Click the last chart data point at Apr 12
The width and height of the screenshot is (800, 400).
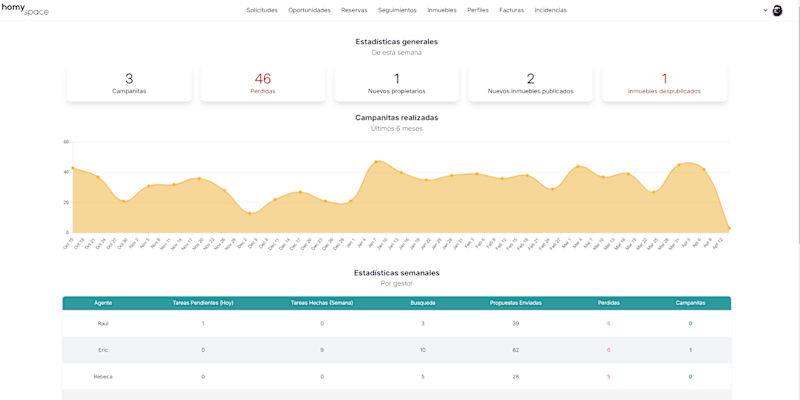click(729, 228)
